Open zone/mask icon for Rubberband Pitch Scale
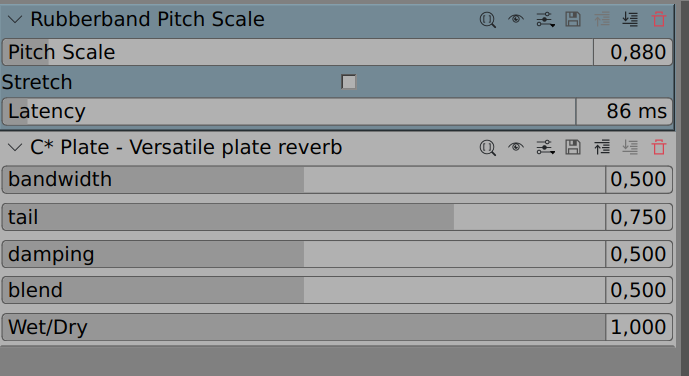689x376 pixels. click(487, 20)
